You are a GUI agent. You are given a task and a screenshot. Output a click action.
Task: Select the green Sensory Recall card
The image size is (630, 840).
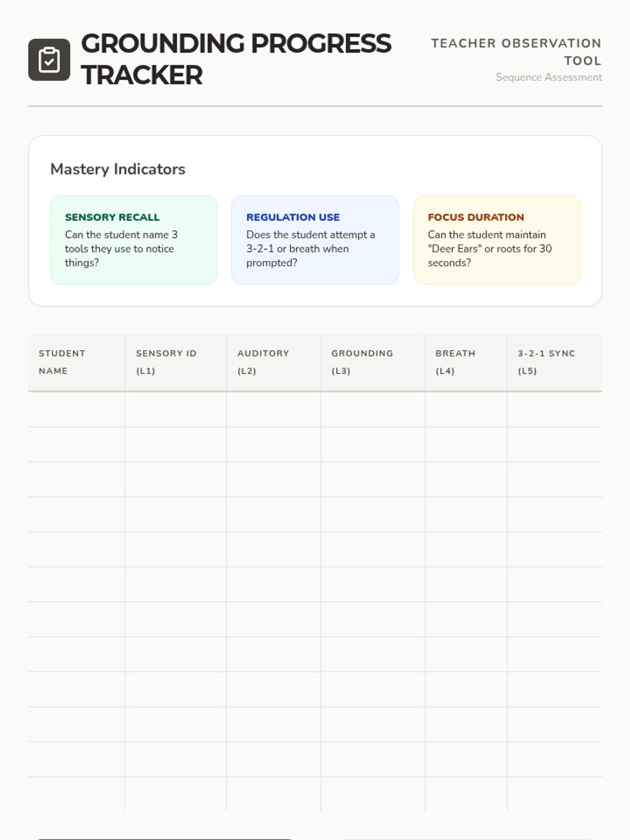click(133, 240)
